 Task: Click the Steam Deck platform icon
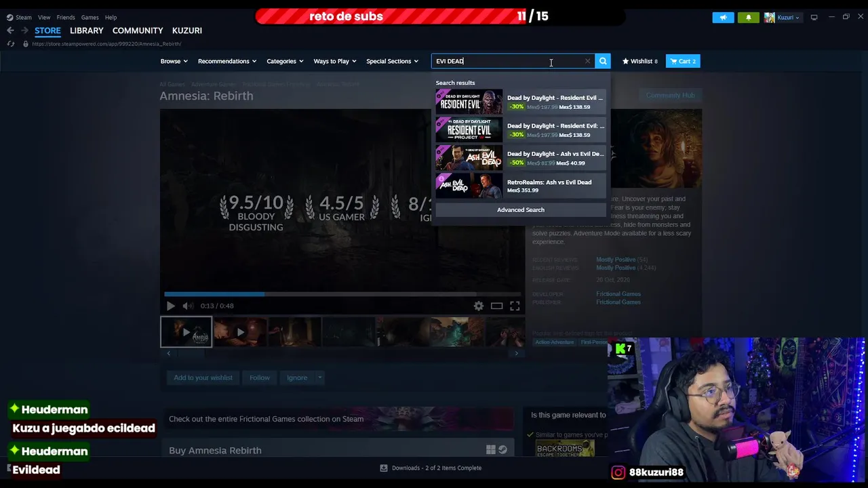[502, 449]
